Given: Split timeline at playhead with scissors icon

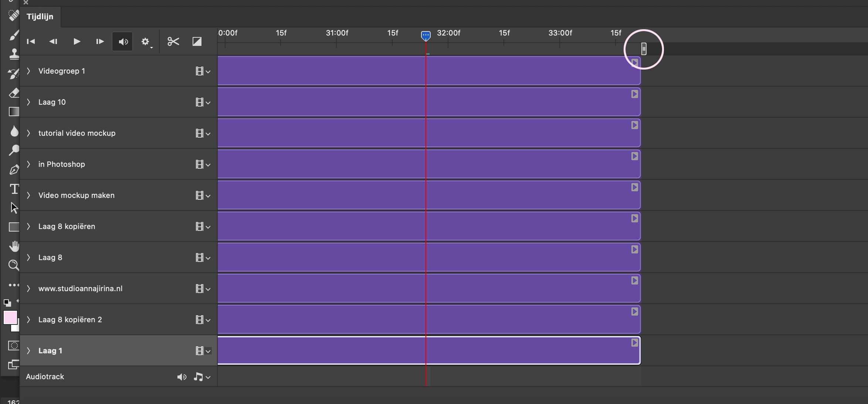Looking at the screenshot, I should pos(173,41).
